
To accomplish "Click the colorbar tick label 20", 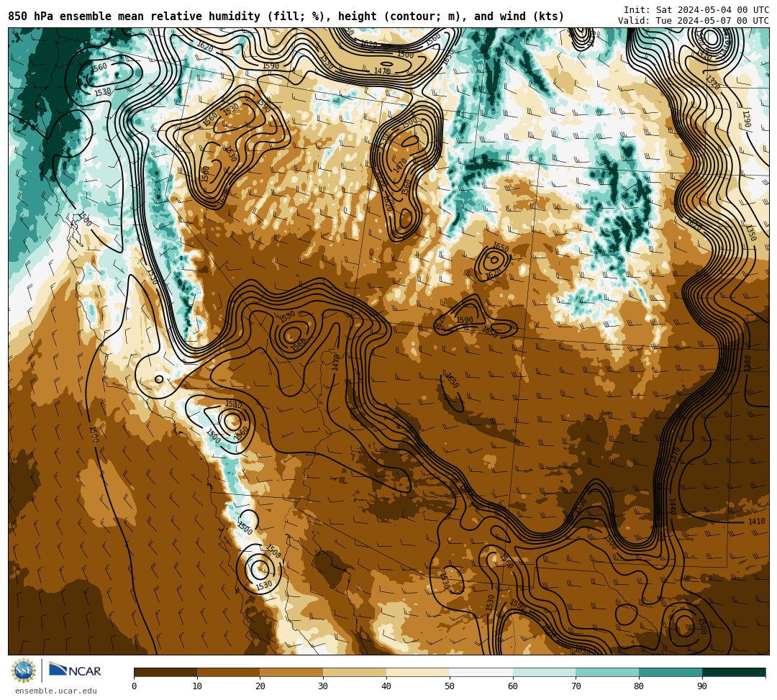I will pyautogui.click(x=260, y=686).
